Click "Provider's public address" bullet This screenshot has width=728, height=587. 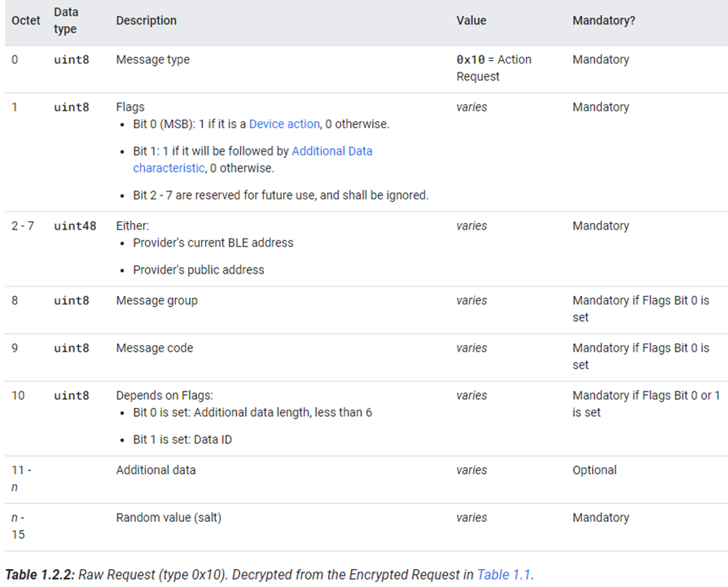coord(198,269)
